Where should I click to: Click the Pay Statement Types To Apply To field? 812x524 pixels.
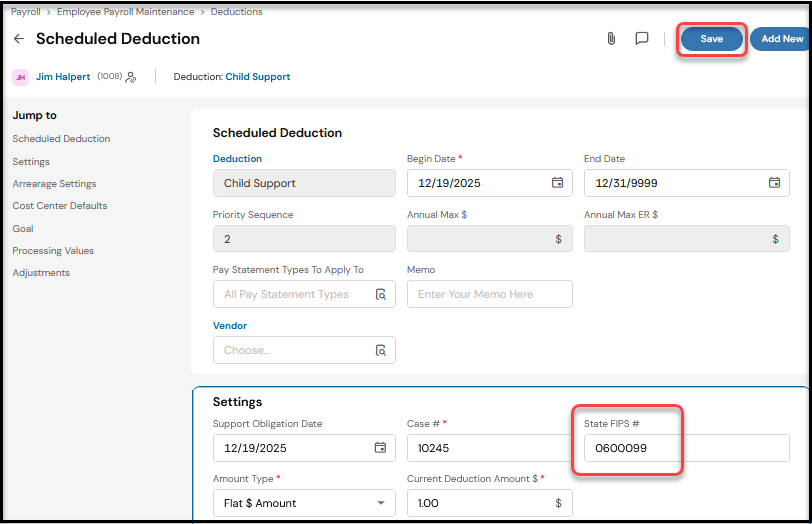pos(304,294)
